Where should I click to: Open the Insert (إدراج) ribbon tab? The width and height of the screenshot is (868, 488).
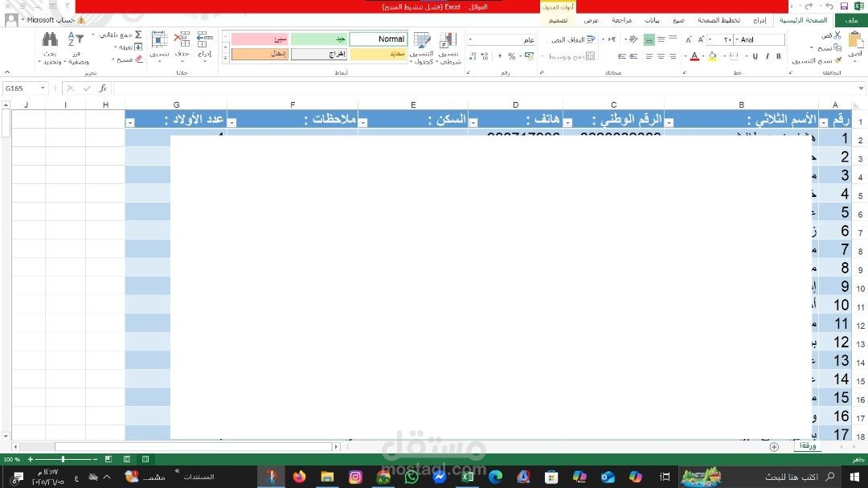(x=759, y=20)
